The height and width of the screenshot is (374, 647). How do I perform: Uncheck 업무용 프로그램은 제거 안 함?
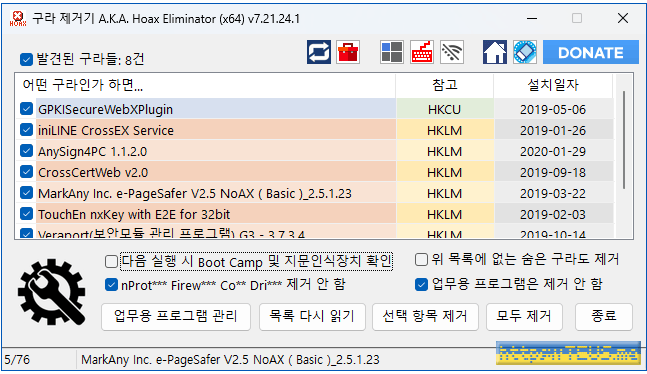pyautogui.click(x=421, y=284)
